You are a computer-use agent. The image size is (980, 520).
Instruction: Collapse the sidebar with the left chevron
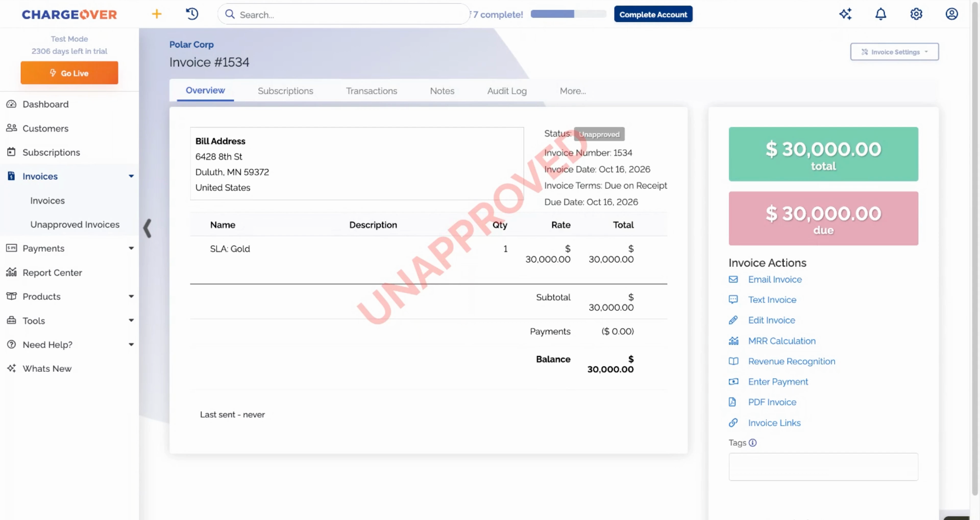[x=148, y=228]
